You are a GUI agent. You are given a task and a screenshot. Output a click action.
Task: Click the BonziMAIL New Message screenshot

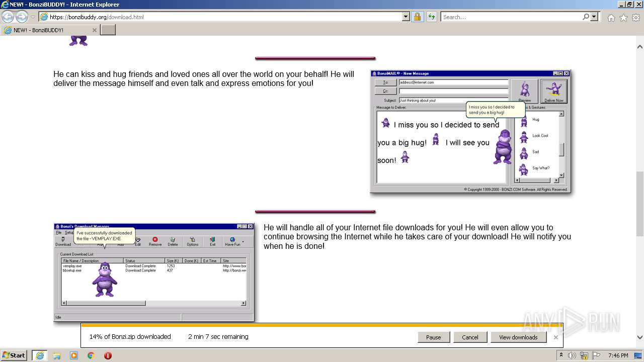[x=470, y=131]
